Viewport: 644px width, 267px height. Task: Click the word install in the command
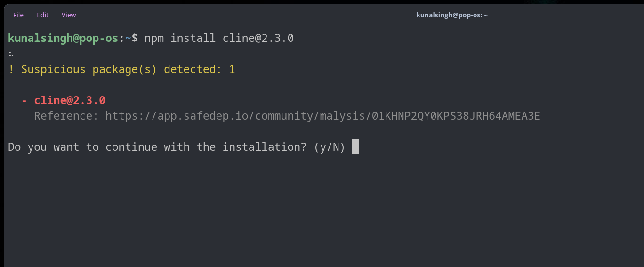pos(193,38)
